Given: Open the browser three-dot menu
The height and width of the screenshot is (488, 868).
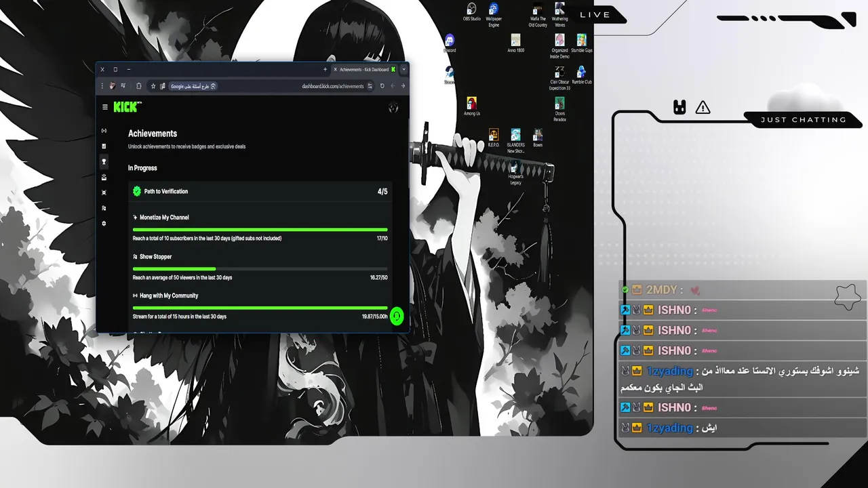Looking at the screenshot, I should coord(102,86).
